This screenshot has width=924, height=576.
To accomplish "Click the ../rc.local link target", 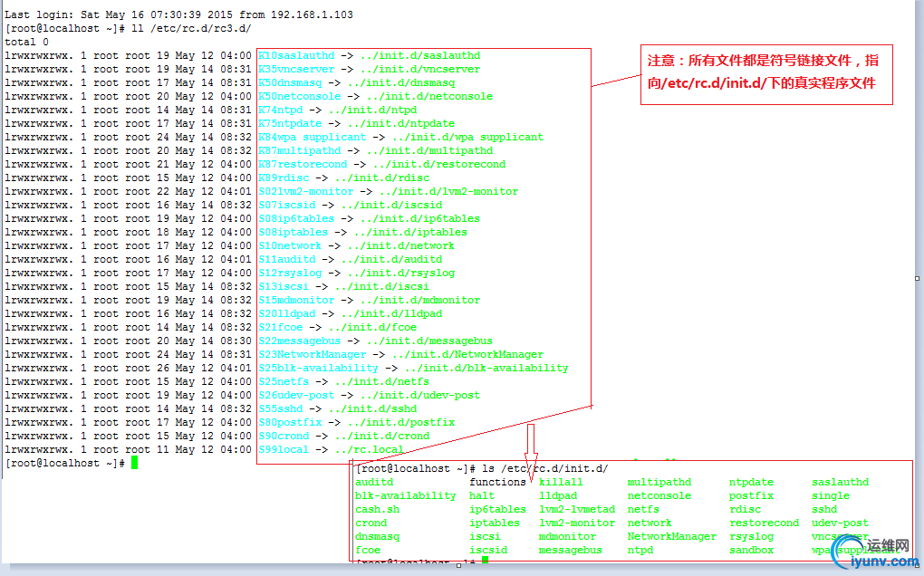I will [x=369, y=449].
